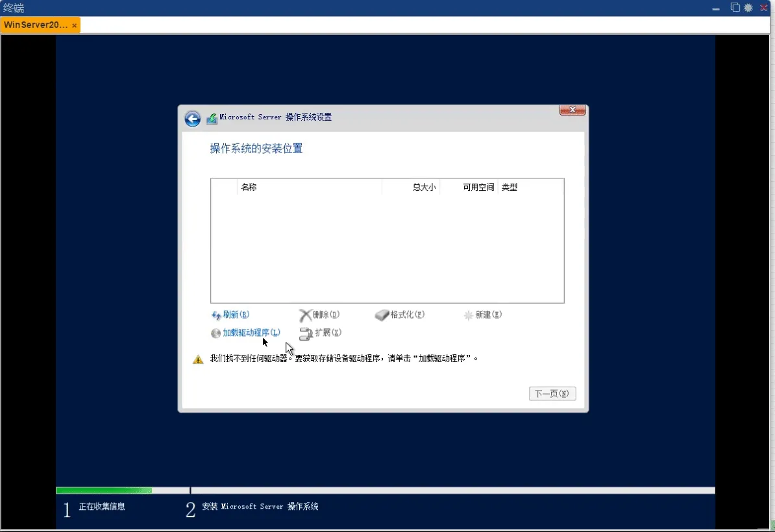Screen dimensions: 775x532
Task: Click the 类型 column header
Action: coord(510,187)
